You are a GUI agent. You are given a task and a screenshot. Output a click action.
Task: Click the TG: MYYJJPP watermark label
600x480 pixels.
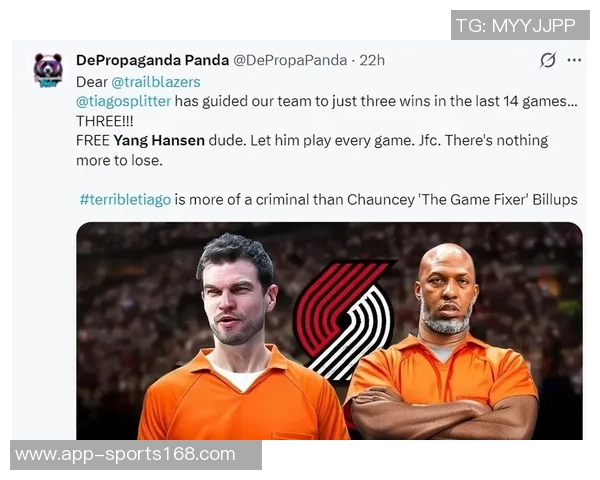[x=520, y=25]
